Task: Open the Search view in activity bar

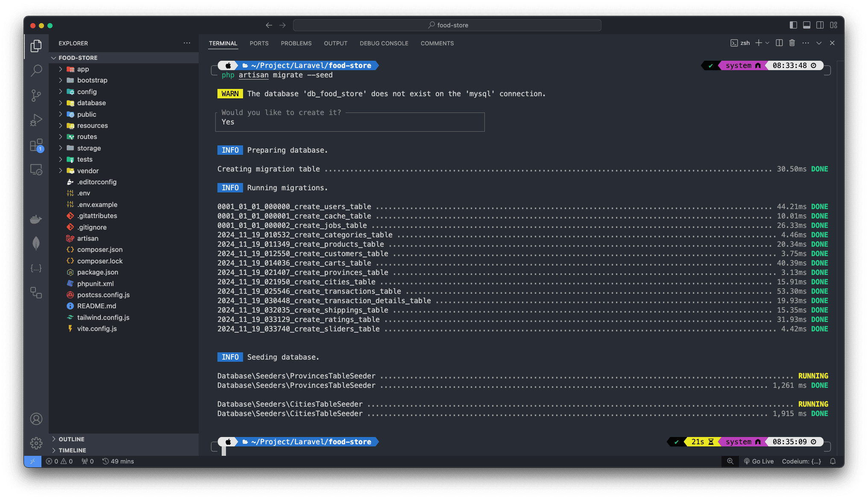Action: click(x=36, y=70)
